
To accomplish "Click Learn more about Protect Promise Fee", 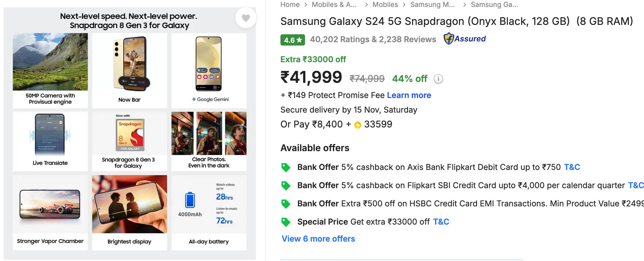I will coord(409,95).
